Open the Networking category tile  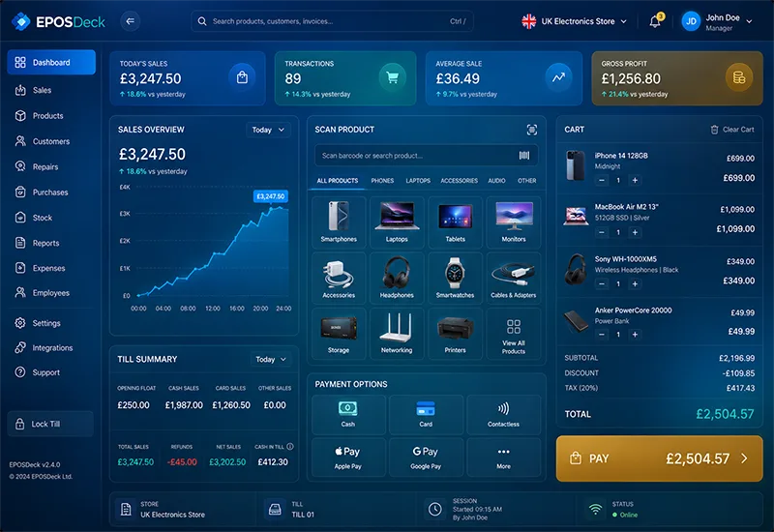(397, 333)
